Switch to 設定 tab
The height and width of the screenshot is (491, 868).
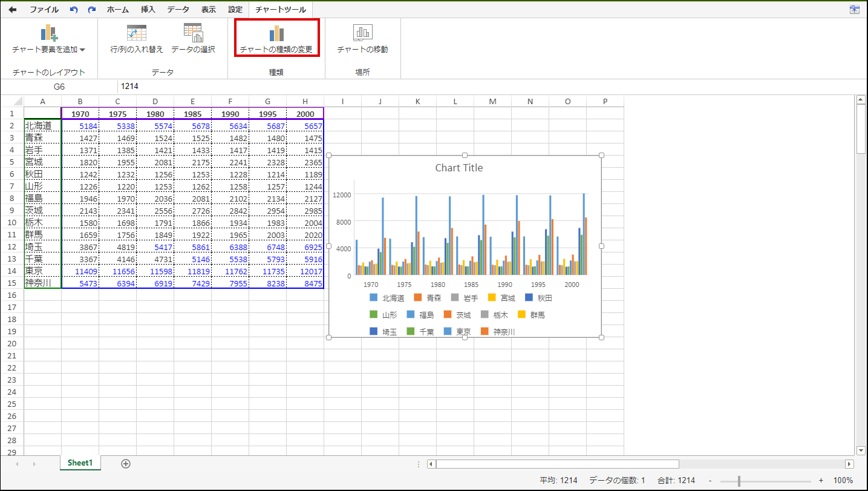(235, 10)
